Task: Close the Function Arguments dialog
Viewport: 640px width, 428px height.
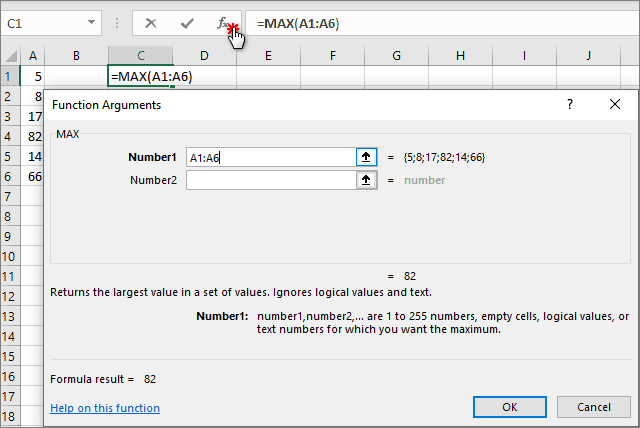Action: pos(615,104)
